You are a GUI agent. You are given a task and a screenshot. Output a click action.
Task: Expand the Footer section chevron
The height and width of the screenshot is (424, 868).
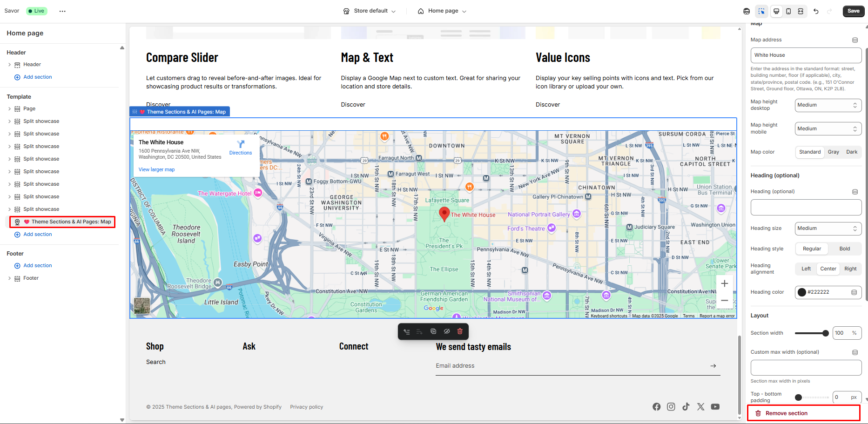[x=9, y=278]
